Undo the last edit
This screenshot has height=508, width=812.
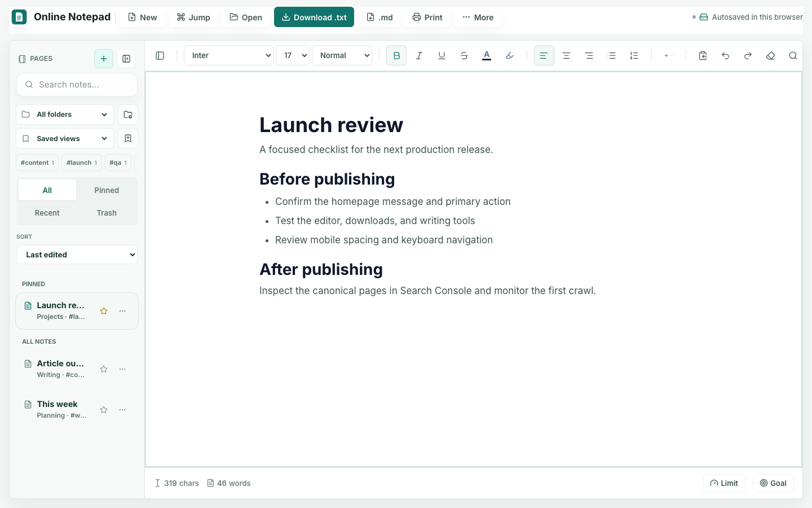[x=726, y=55]
